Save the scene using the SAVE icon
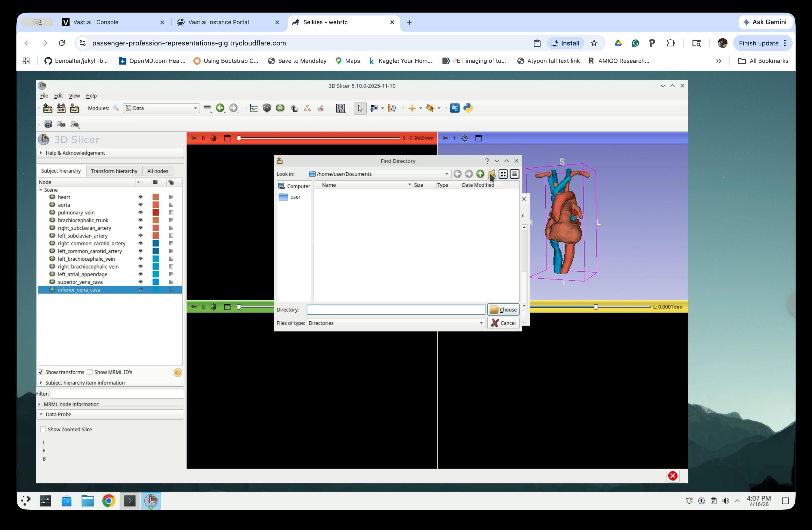812x530 pixels. tap(75, 108)
